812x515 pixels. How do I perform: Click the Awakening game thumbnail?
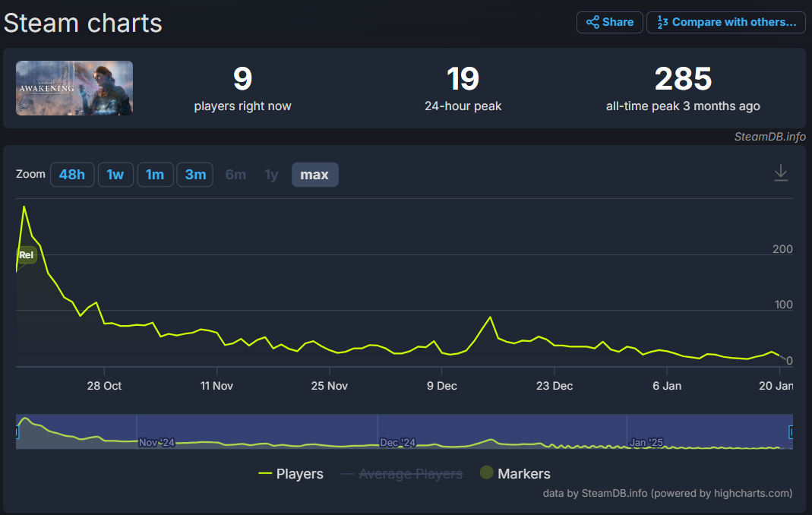[74, 88]
